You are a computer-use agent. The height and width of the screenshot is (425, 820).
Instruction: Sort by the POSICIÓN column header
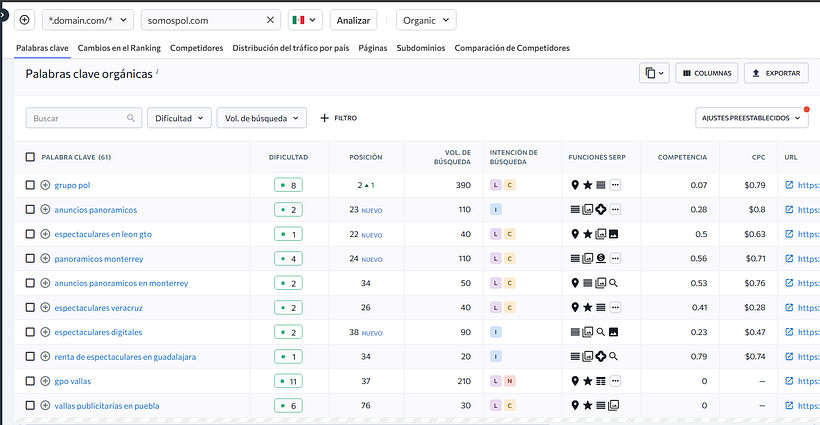[366, 157]
